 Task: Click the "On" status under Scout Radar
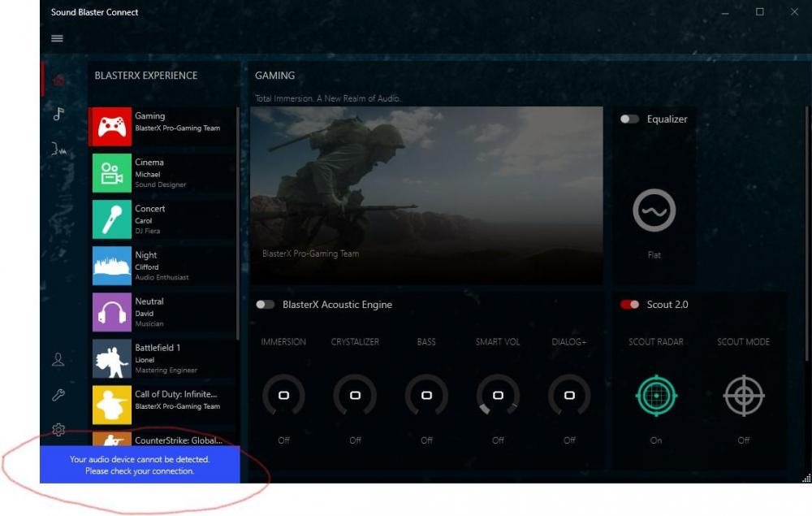(656, 440)
